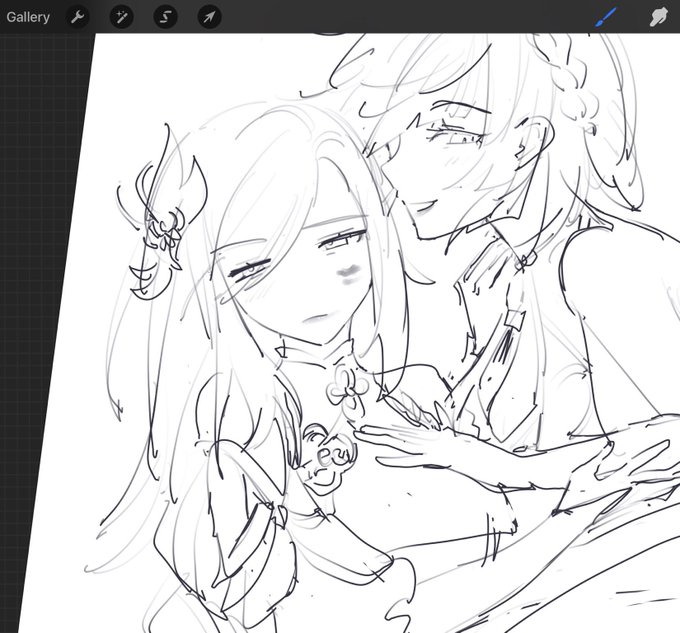This screenshot has width=680, height=633.
Task: Select the Smudge tool
Action: tap(657, 17)
